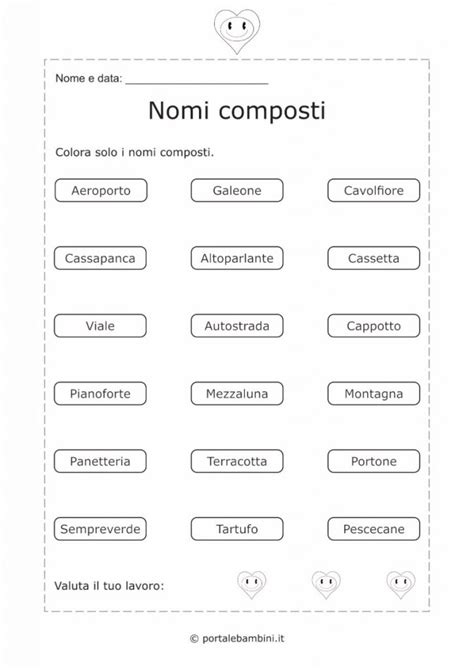Color the Cavolfiore word box
This screenshot has width=474, height=670.
pos(374,190)
